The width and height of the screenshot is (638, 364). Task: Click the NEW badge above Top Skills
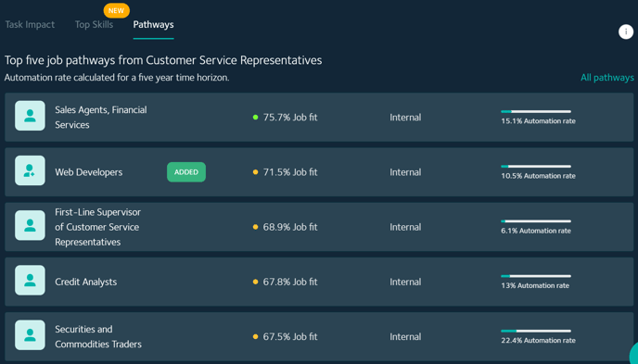[x=116, y=11]
